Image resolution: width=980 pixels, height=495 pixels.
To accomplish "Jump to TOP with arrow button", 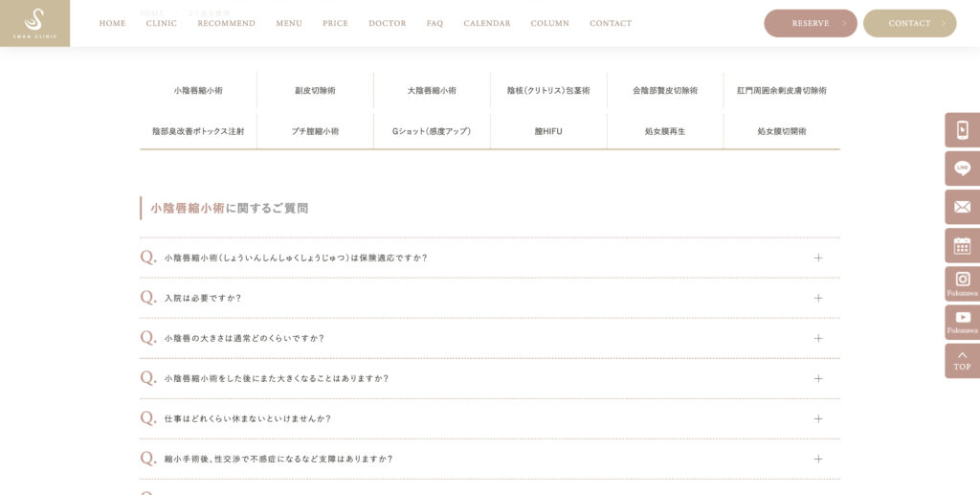I will 962,361.
